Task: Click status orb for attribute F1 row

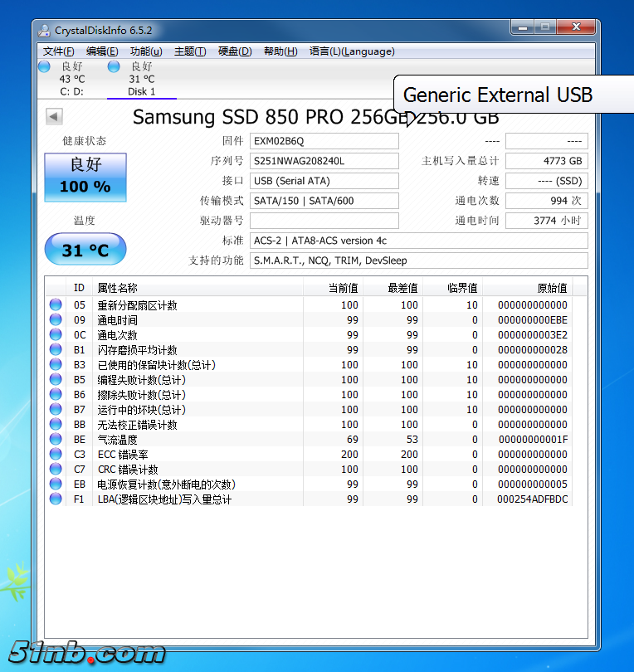Action: (x=56, y=499)
